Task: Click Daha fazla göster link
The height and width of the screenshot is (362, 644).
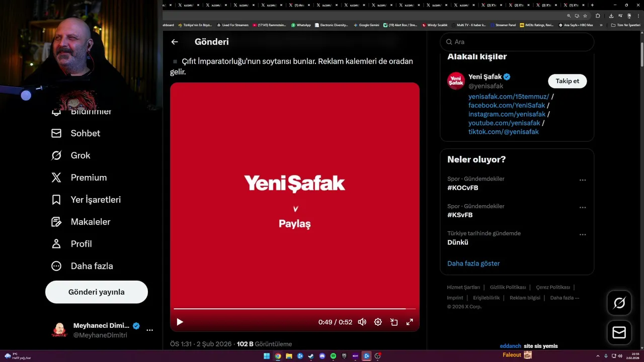Action: tap(473, 263)
